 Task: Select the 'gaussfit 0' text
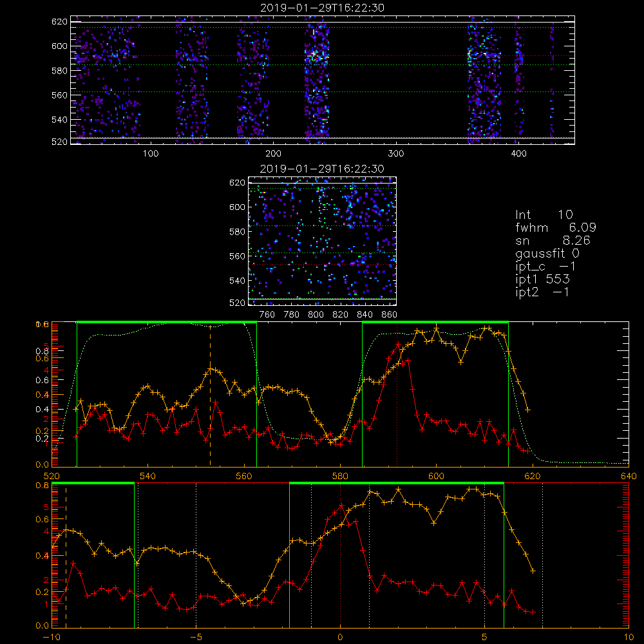(x=547, y=253)
